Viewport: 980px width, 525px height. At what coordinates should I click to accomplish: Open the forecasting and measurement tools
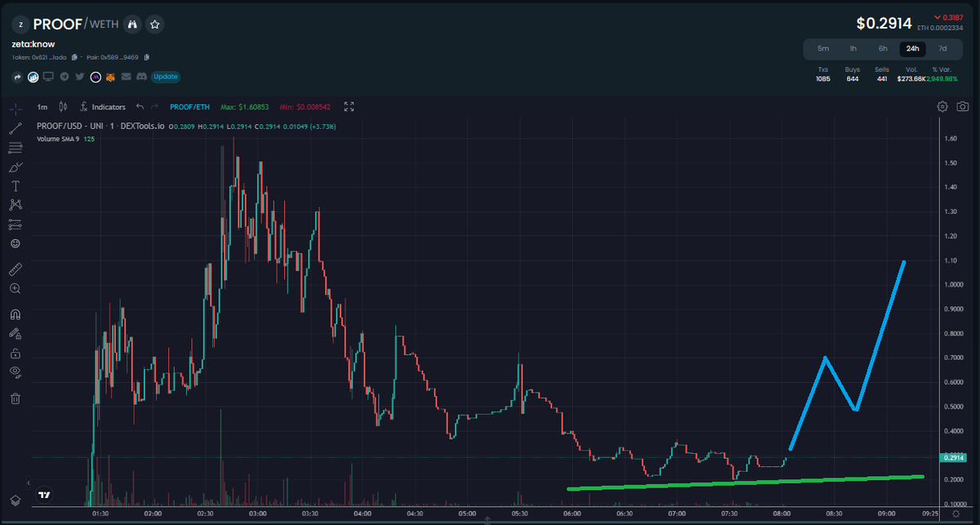tap(16, 224)
